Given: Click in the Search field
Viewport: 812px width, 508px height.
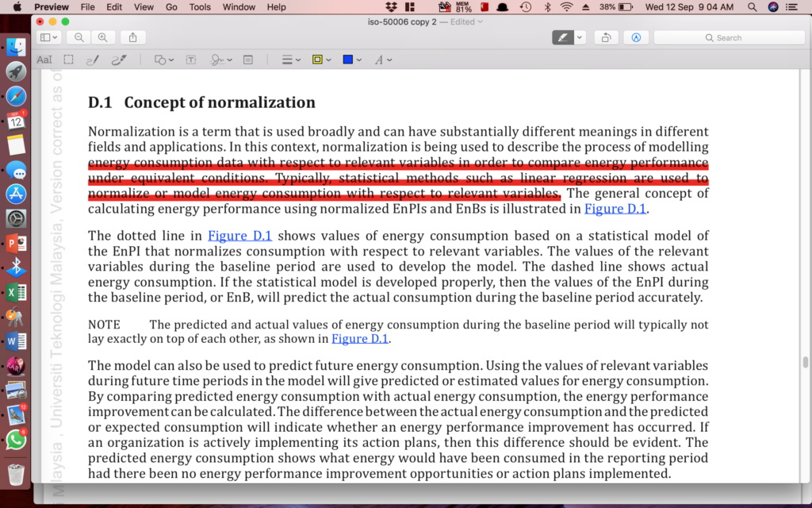Looking at the screenshot, I should click(728, 37).
